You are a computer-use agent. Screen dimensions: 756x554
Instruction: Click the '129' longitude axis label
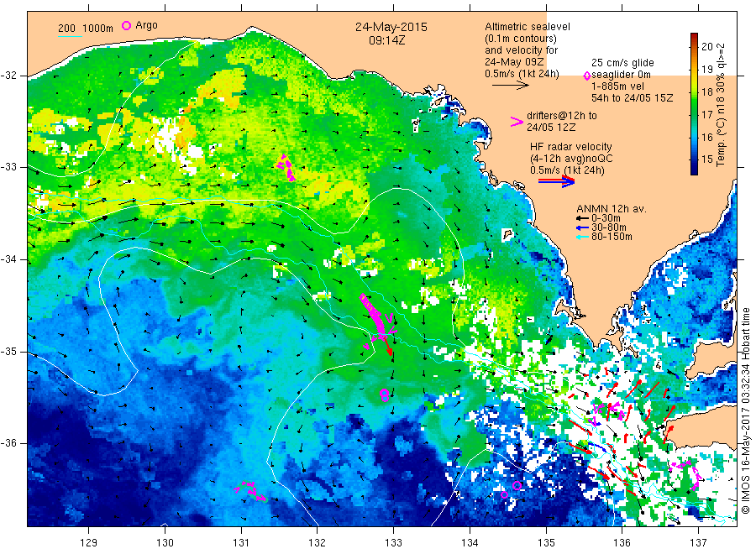point(89,542)
